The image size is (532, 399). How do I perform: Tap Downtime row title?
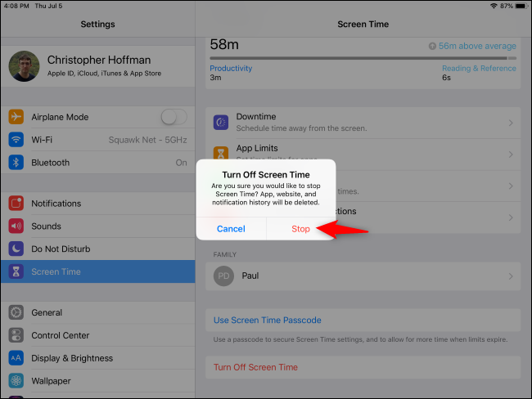pyautogui.click(x=256, y=116)
